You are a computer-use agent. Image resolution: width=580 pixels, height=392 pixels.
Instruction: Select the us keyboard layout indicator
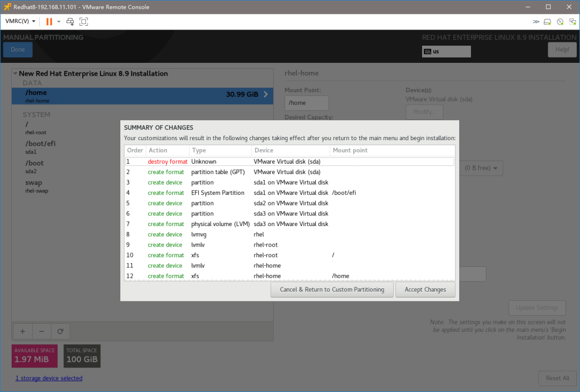pos(446,52)
